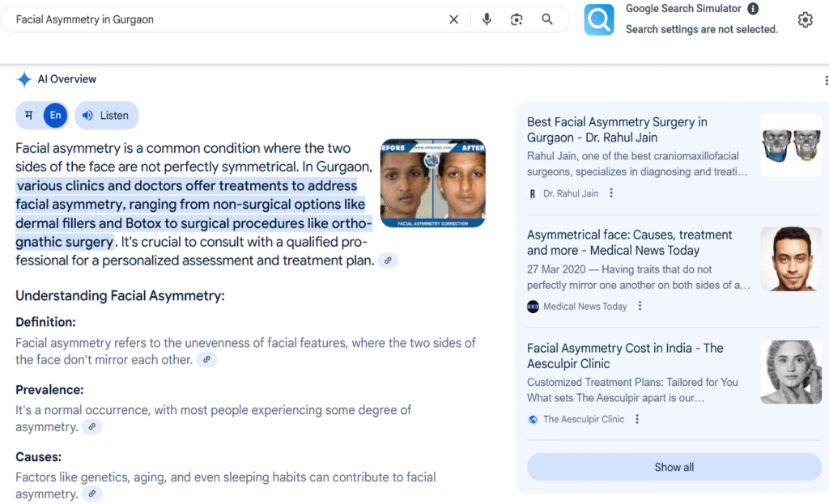Click the Prevalence: subheading
Image resolution: width=829 pixels, height=504 pixels.
(x=49, y=390)
